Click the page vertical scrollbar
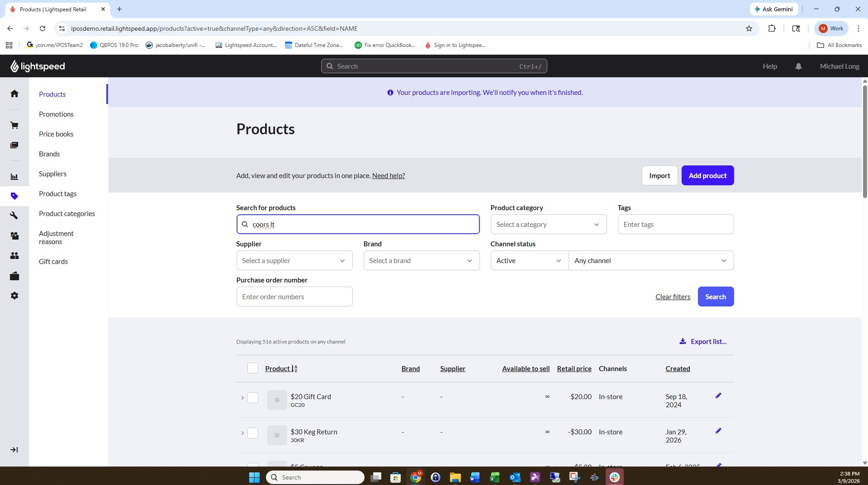The width and height of the screenshot is (868, 485). [x=865, y=141]
